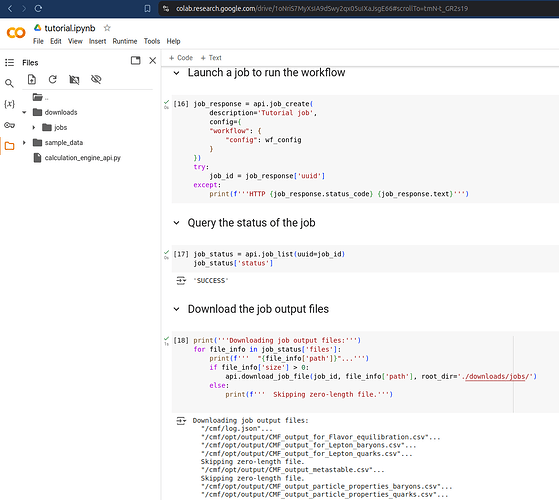Screen dimensions: 559x500
Task: Open output actions icon beside 'SUCCESS'
Action: click(181, 281)
